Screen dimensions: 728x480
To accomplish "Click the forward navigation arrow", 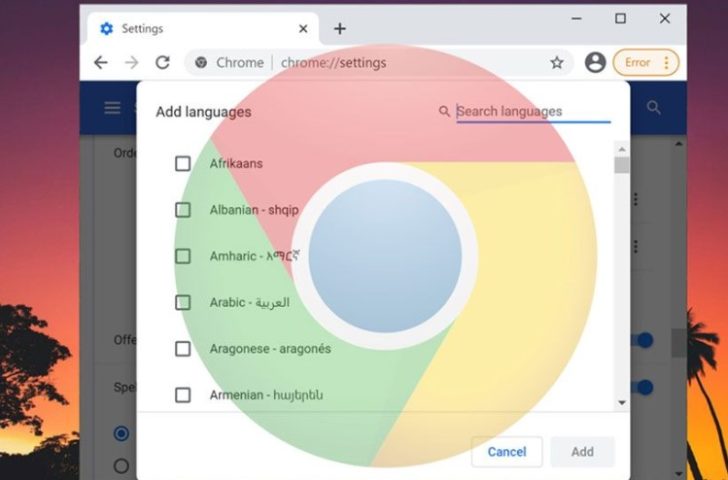I will (x=132, y=62).
